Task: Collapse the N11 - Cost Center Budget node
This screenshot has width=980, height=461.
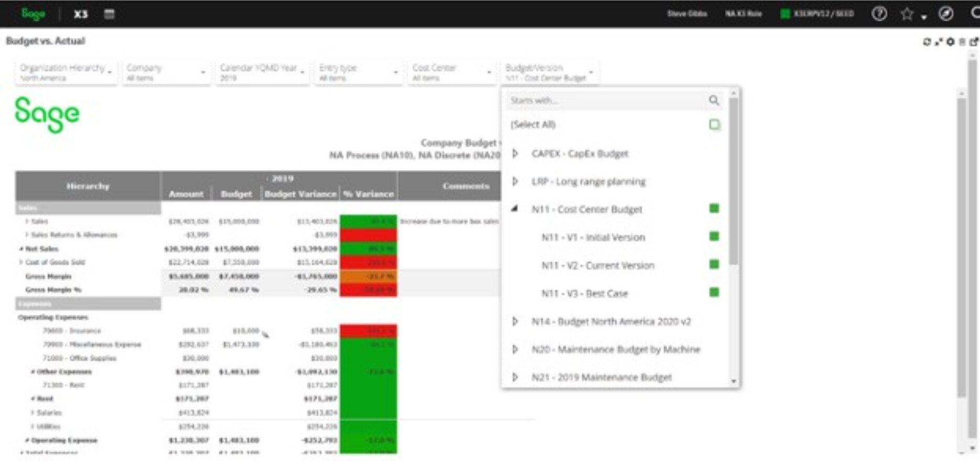Action: pyautogui.click(x=515, y=209)
